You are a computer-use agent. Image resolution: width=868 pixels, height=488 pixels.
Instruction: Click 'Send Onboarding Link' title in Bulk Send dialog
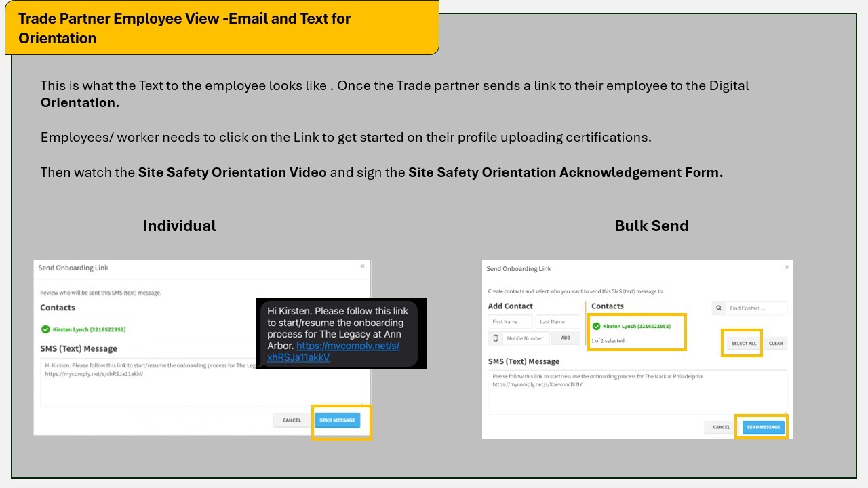click(x=519, y=269)
